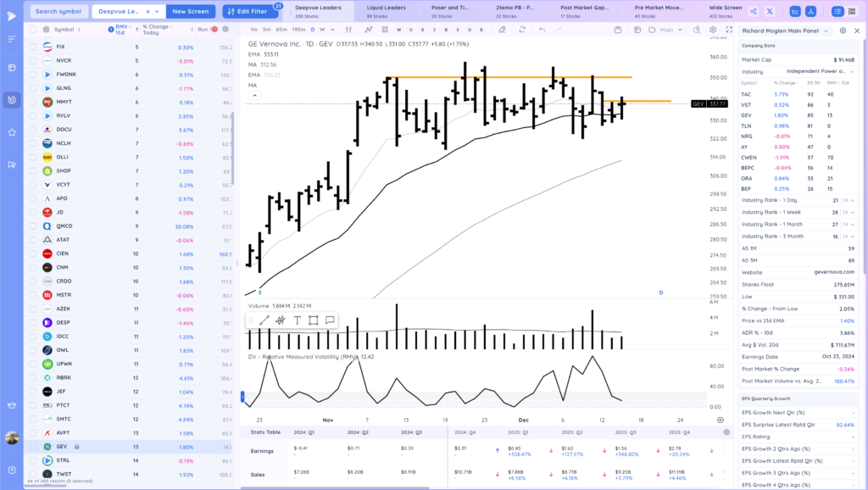Expand Industry Rank - 1 Day dropdown
The height and width of the screenshot is (490, 868).
click(853, 200)
